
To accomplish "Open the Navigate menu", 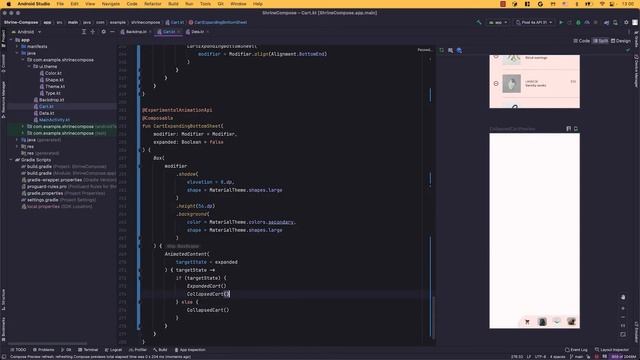I will 111,4.
